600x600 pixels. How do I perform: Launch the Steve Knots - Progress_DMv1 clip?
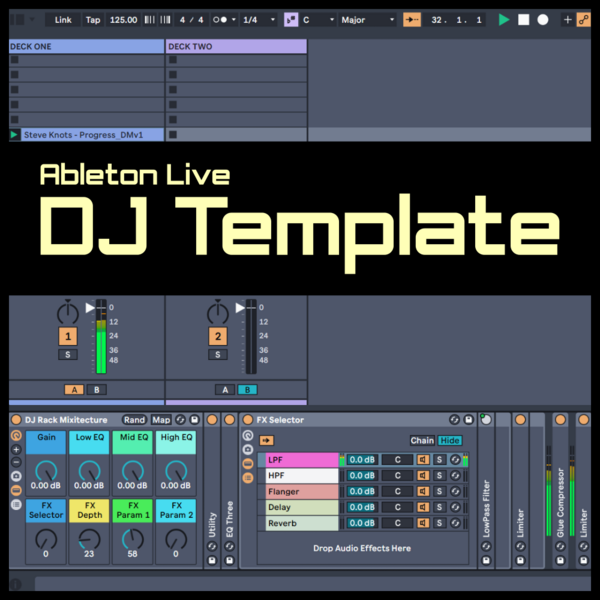(15, 135)
